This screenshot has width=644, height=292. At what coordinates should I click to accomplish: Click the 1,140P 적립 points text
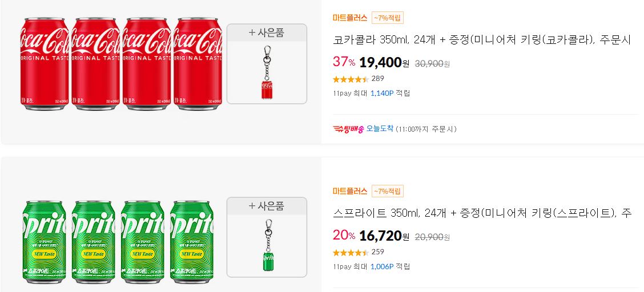(390, 93)
